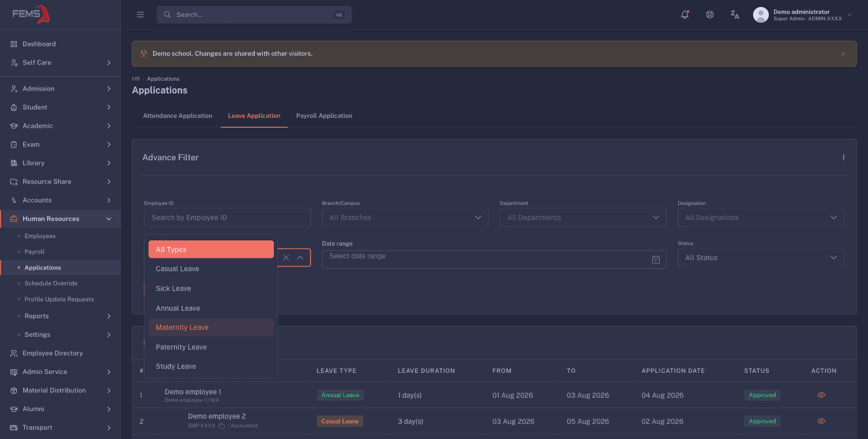
Task: Click the Transport bus icon
Action: coord(14,427)
